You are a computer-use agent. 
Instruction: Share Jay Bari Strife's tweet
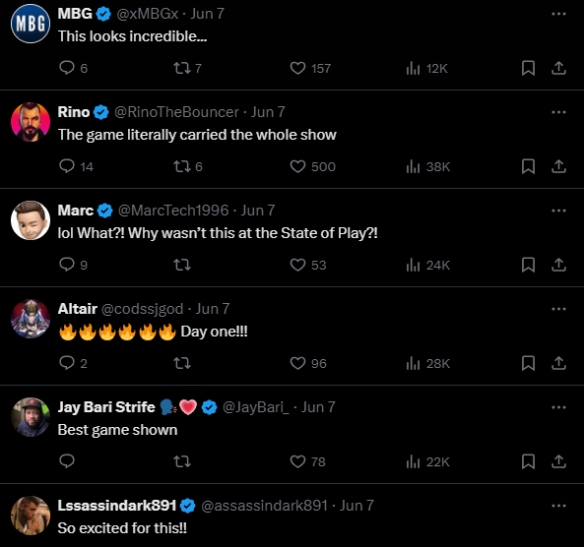(559, 461)
